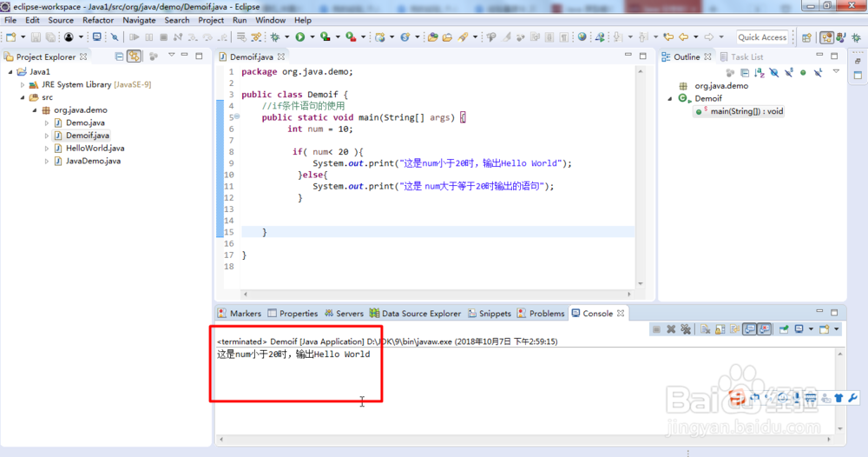Click Clear Console icon
Image resolution: width=868 pixels, height=457 pixels.
[x=705, y=329]
